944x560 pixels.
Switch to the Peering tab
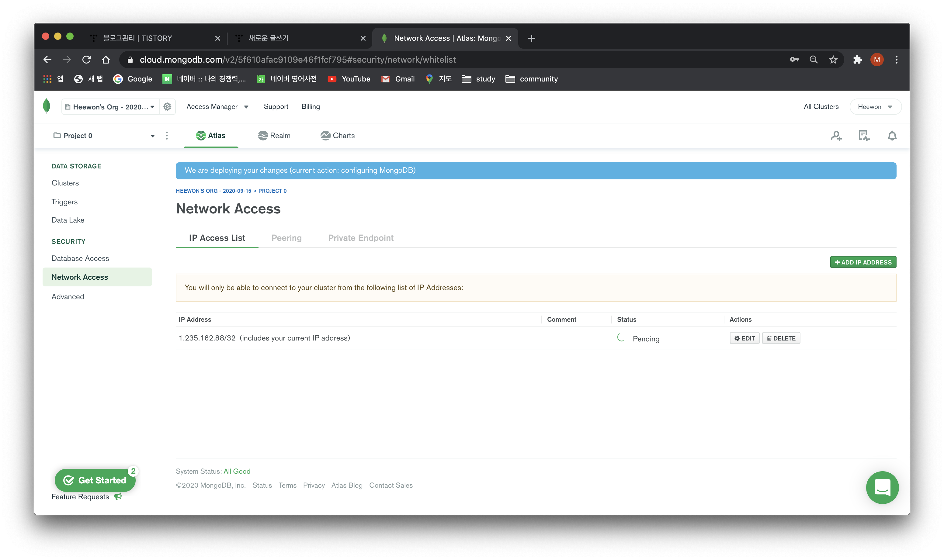(x=286, y=238)
